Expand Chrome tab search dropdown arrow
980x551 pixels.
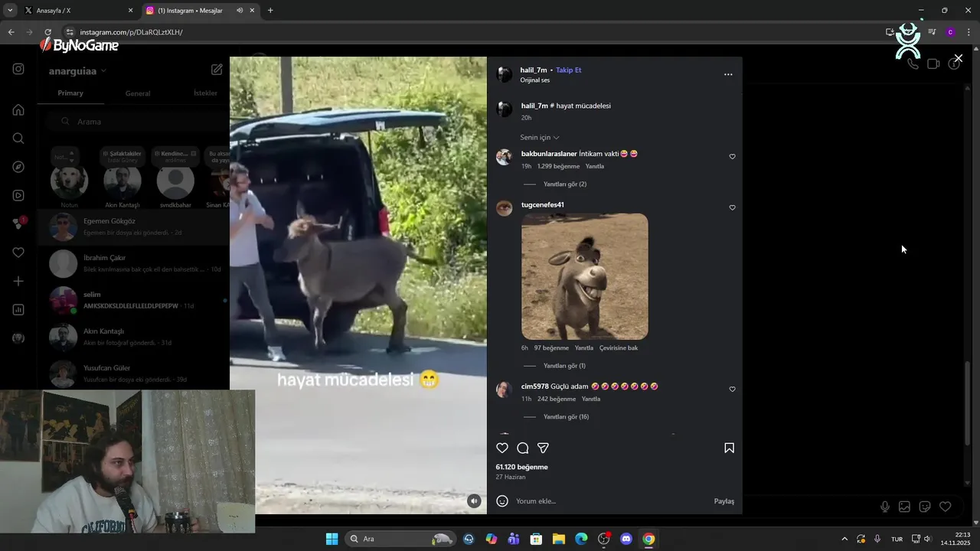pyautogui.click(x=10, y=11)
